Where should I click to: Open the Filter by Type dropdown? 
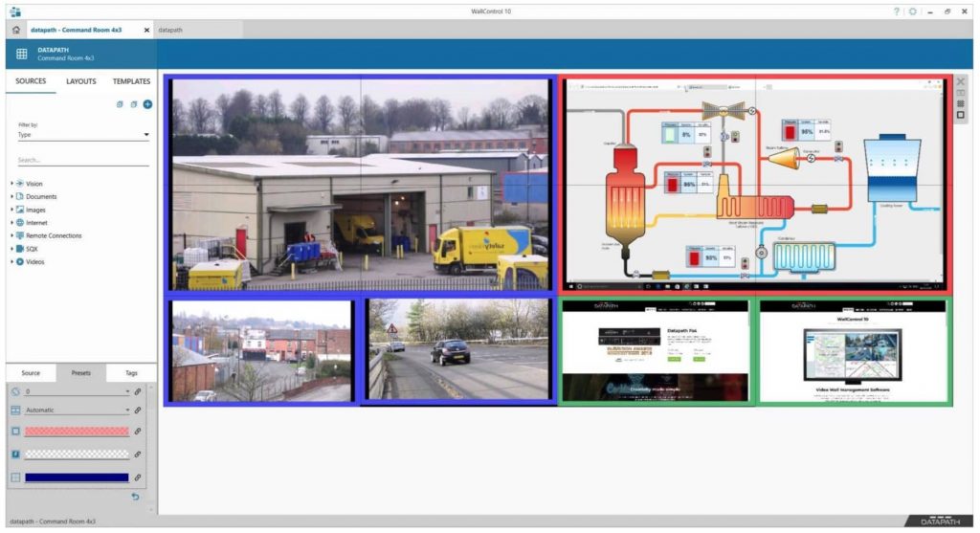[x=83, y=134]
